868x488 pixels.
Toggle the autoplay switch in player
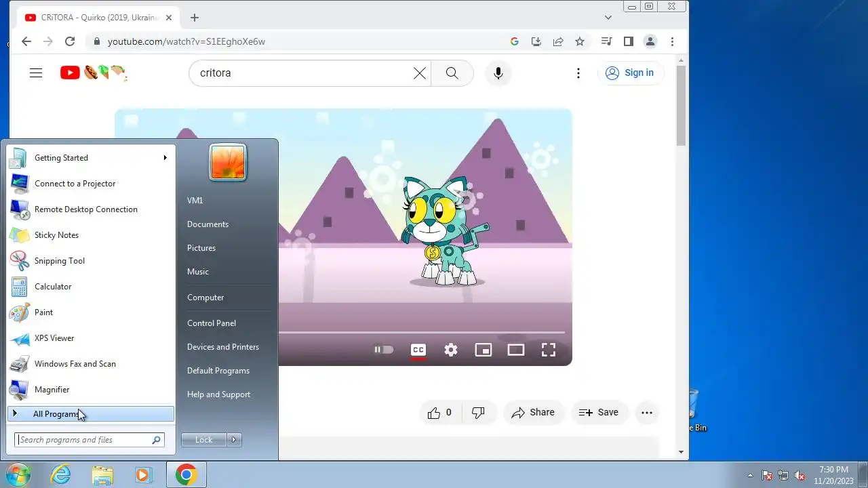384,350
